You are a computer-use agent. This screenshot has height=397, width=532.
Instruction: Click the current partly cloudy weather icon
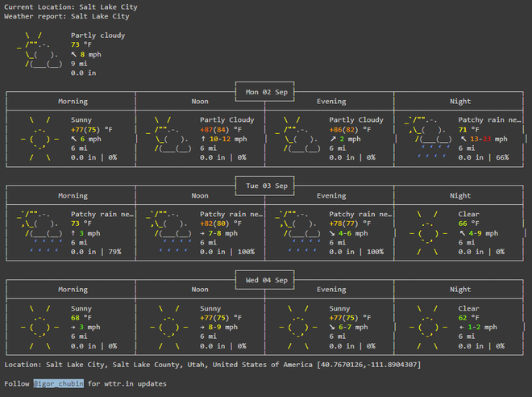(x=39, y=50)
